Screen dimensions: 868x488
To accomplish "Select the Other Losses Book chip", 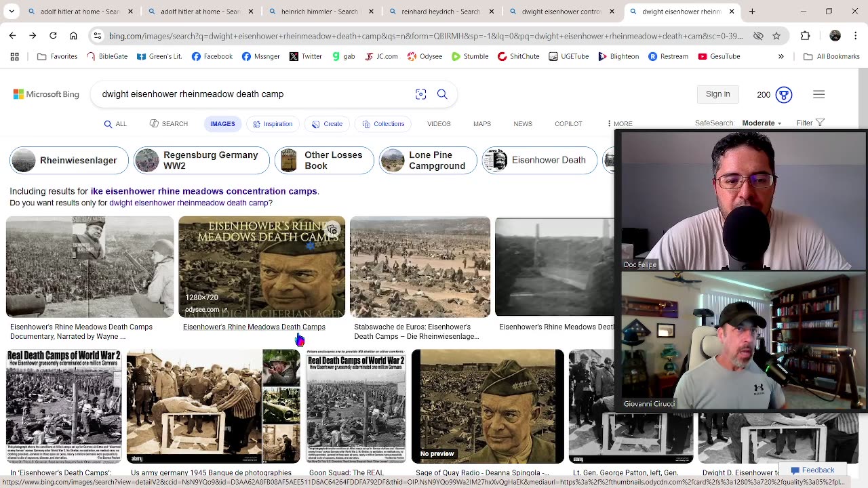I will [x=324, y=161].
